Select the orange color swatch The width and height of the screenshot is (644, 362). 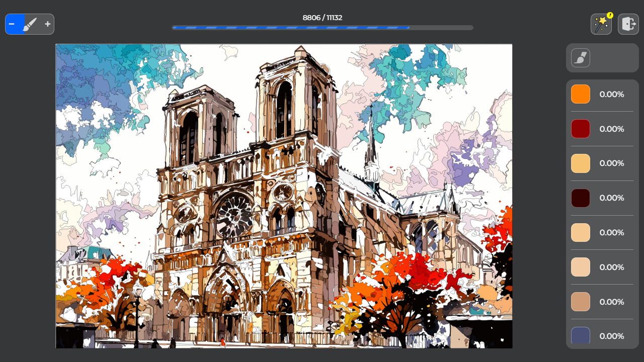click(x=580, y=94)
